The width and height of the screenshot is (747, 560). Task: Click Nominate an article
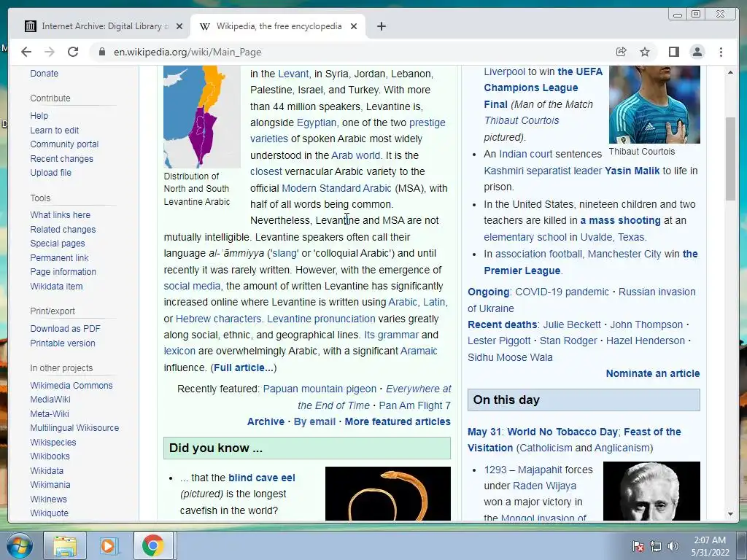[x=653, y=373]
